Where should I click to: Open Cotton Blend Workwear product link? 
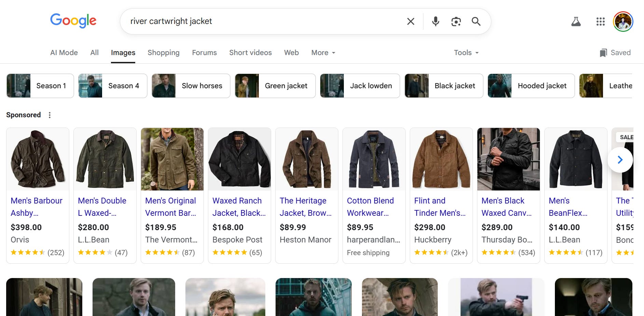[370, 207]
